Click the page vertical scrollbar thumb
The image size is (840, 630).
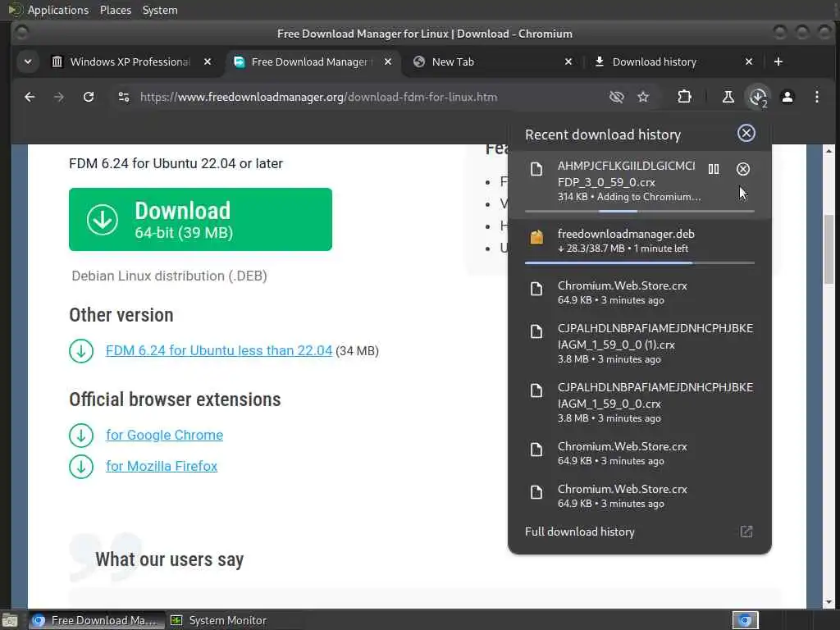click(x=829, y=249)
